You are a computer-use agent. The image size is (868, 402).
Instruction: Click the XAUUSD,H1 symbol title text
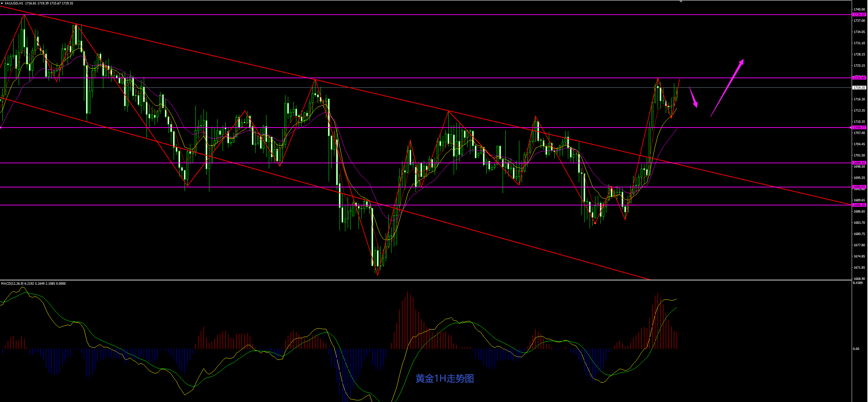(x=14, y=3)
